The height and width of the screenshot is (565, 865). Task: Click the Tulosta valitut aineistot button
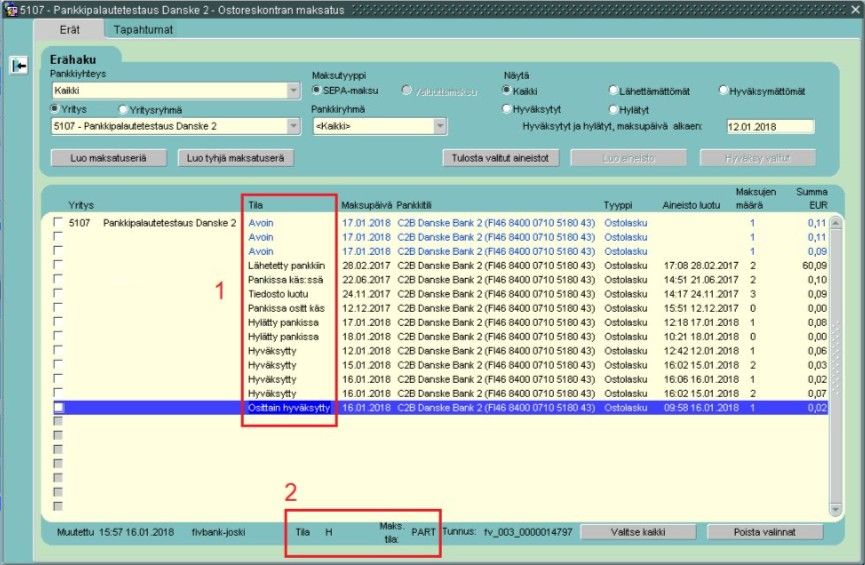tap(500, 158)
